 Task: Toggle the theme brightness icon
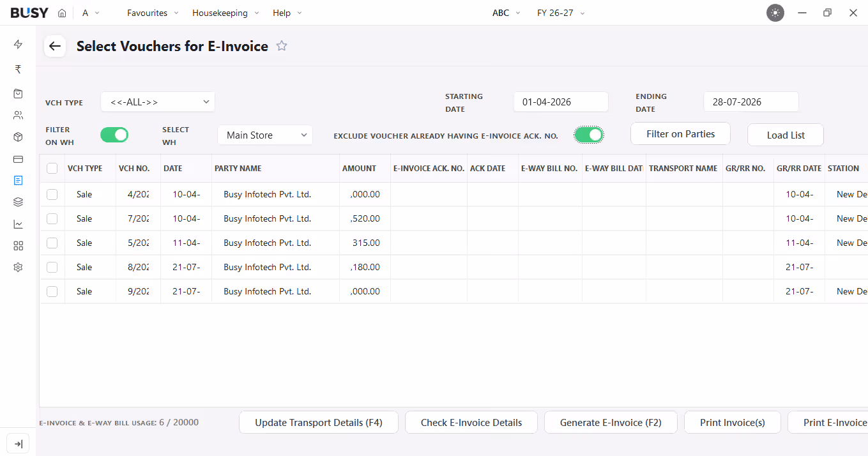click(775, 13)
